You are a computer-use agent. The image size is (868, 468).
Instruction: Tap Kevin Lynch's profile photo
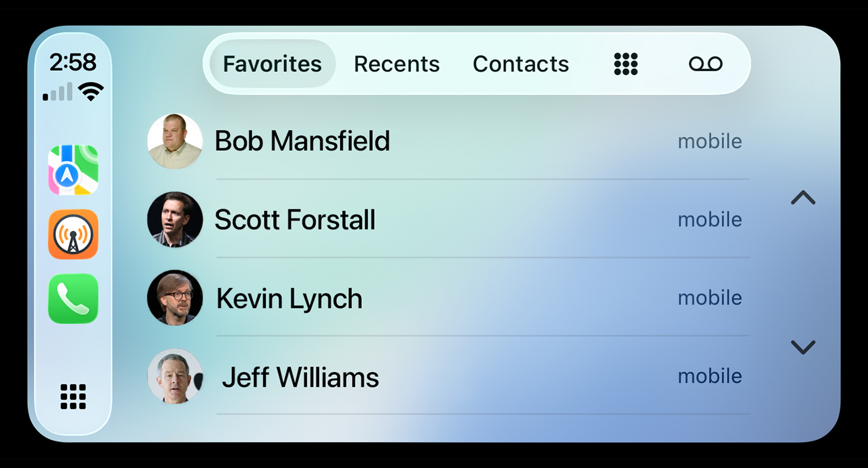[175, 298]
